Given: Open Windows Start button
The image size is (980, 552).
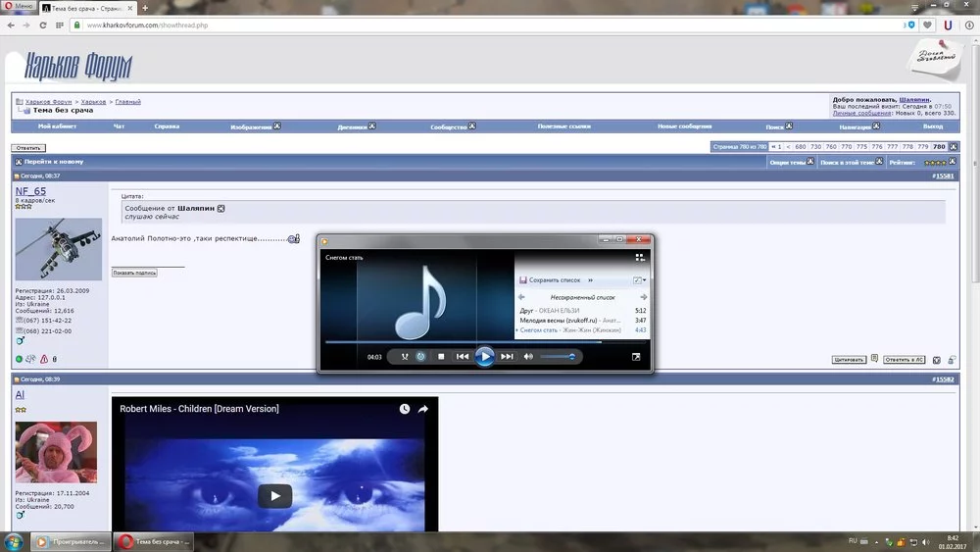Looking at the screenshot, I should point(13,541).
